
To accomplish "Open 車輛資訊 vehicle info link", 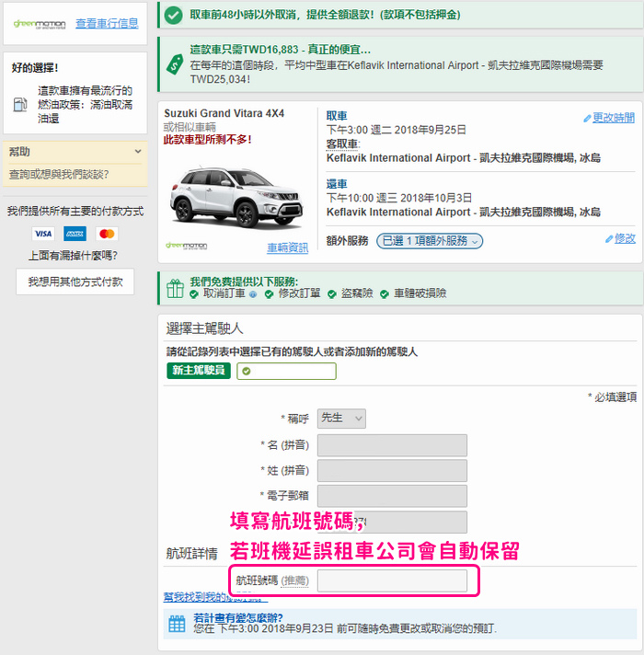I will coord(288,247).
